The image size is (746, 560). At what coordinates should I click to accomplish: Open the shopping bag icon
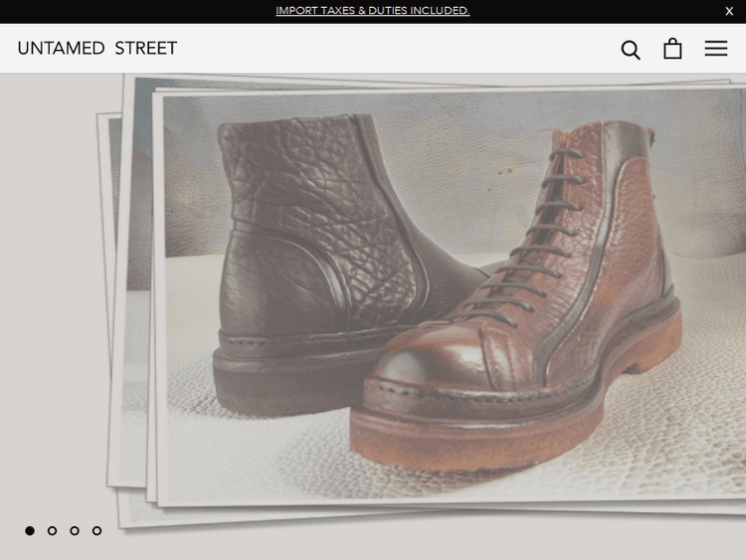[672, 49]
